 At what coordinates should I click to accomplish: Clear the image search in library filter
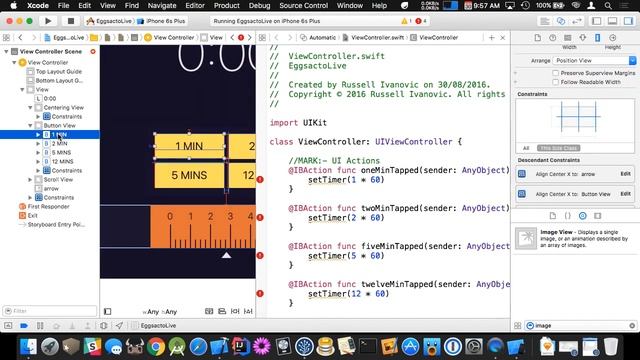632,325
